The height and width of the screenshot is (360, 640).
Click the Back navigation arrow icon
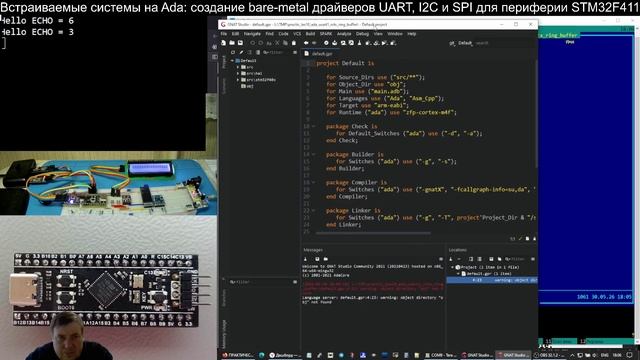[x=306, y=43]
